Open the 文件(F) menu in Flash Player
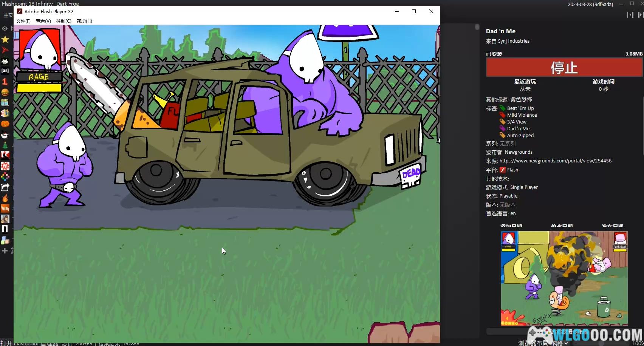This screenshot has width=644, height=346. click(23, 21)
